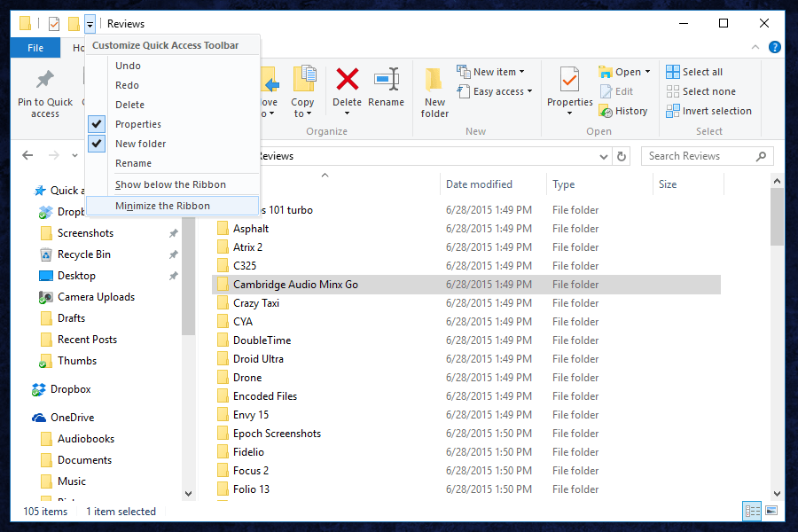This screenshot has height=532, width=798.
Task: Open the address bar history dropdown
Action: click(604, 156)
